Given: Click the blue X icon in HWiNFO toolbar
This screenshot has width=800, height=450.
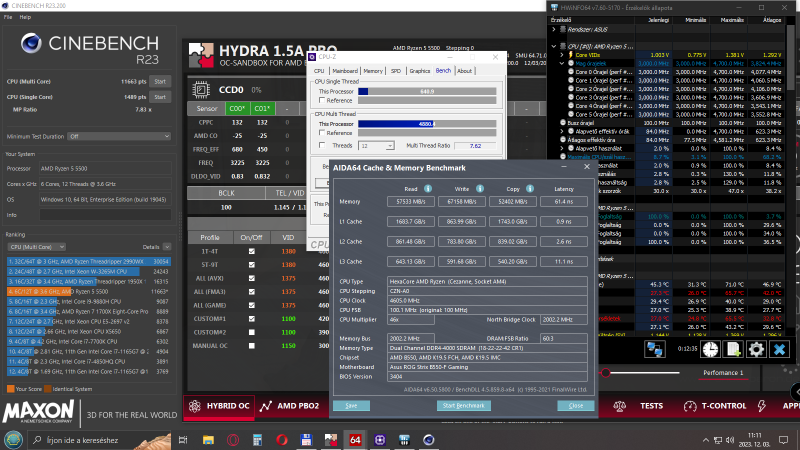Looking at the screenshot, I should [x=779, y=349].
